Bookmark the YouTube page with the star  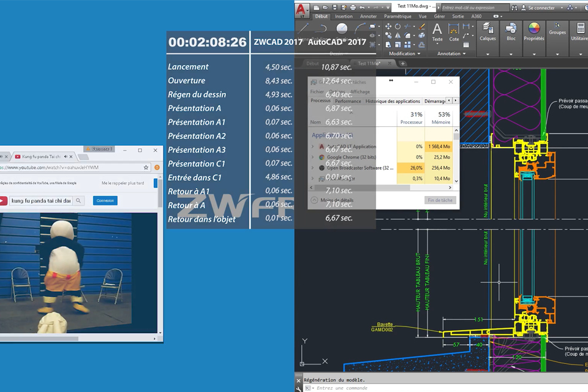click(x=146, y=167)
